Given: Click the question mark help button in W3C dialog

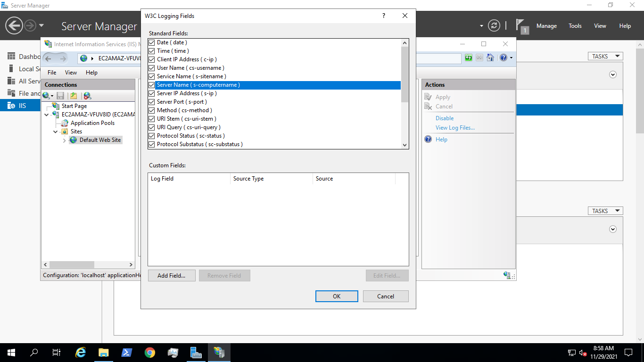Looking at the screenshot, I should click(x=384, y=16).
